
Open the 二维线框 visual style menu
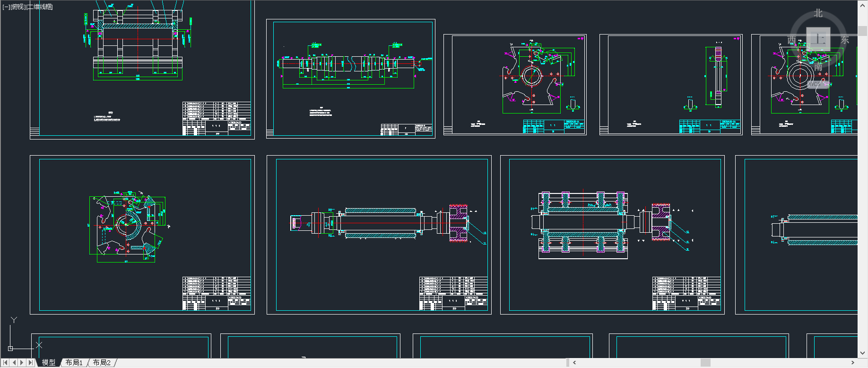pyautogui.click(x=40, y=7)
